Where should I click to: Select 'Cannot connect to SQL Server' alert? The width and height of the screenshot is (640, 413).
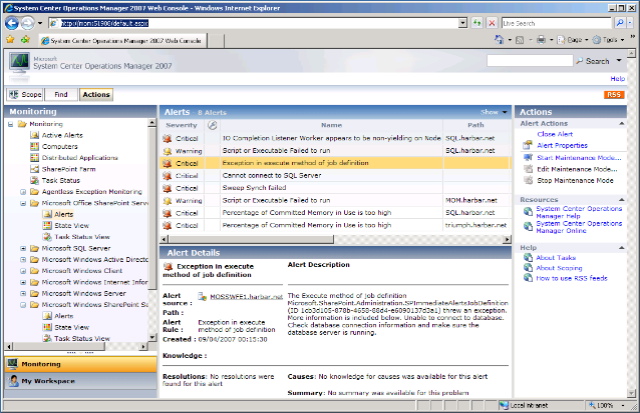(x=335, y=175)
